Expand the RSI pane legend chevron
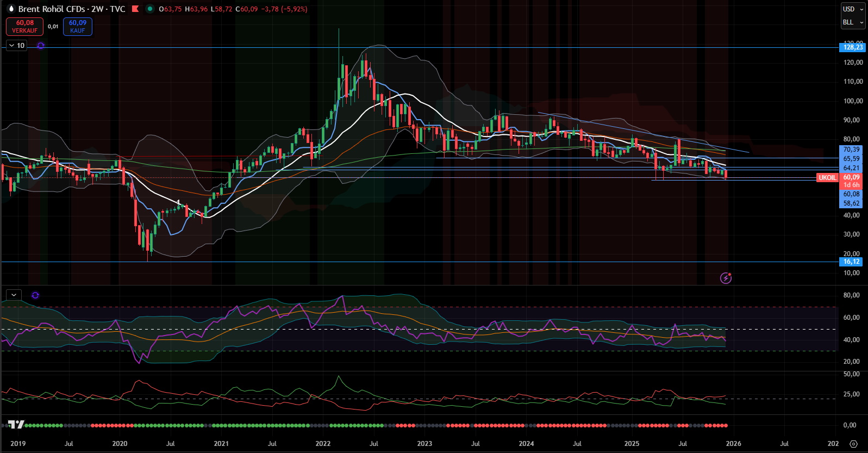This screenshot has width=868, height=453. pos(14,295)
